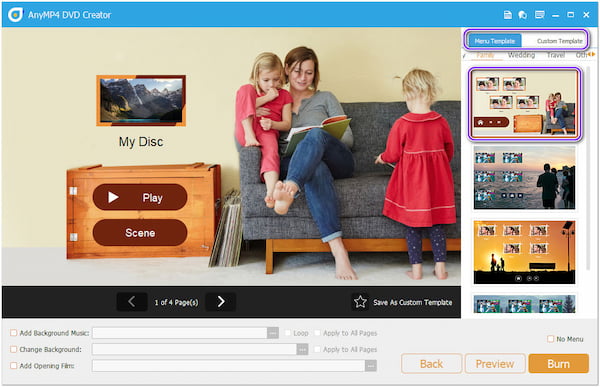The width and height of the screenshot is (600, 387).
Task: Go to the previous menu page arrow
Action: [132, 302]
